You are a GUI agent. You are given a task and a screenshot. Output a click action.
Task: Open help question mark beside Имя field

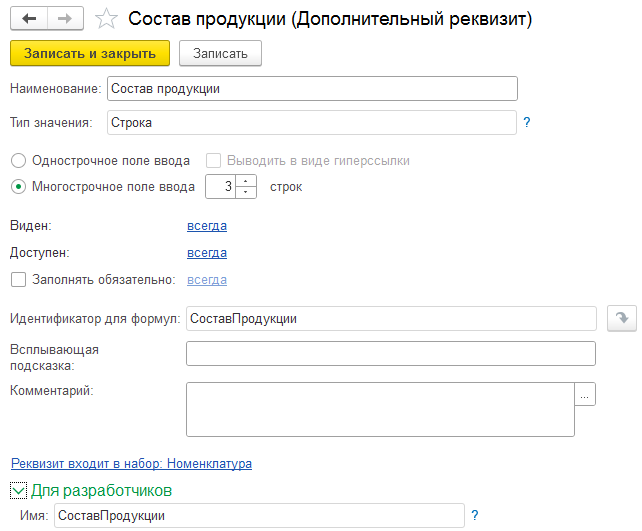[475, 515]
